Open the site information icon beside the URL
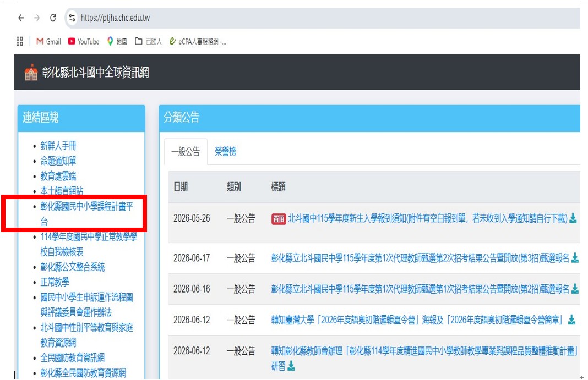Screen dimensions: 588x380 coord(72,18)
